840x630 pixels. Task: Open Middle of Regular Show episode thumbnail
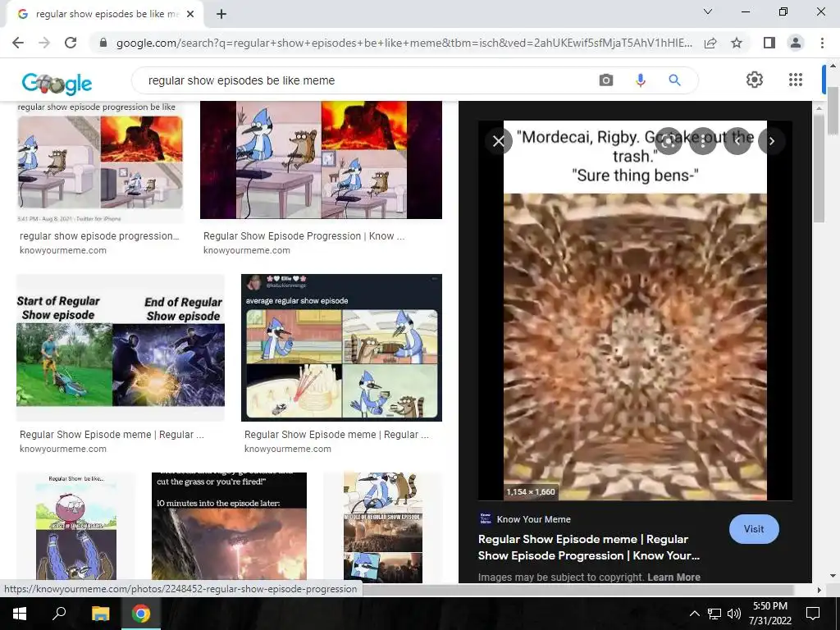point(382,527)
